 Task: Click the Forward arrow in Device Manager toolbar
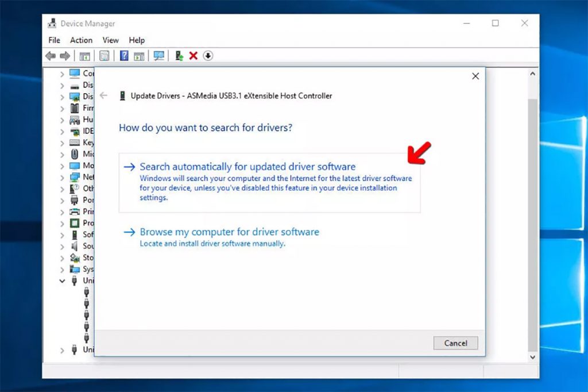pyautogui.click(x=65, y=56)
